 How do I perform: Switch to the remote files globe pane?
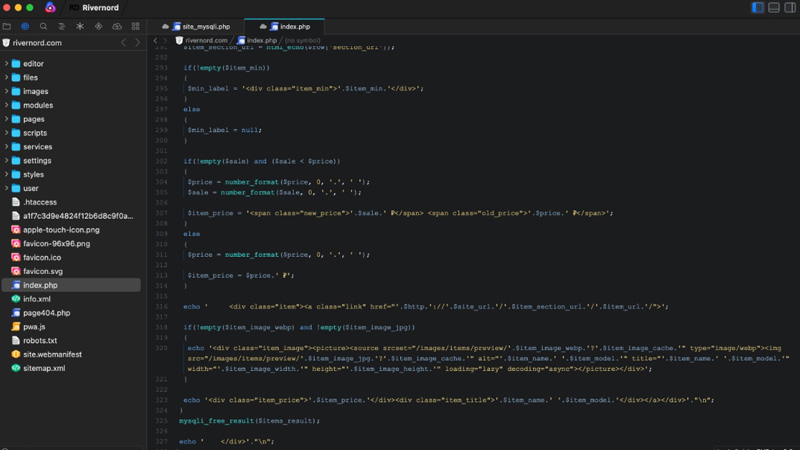click(25, 26)
